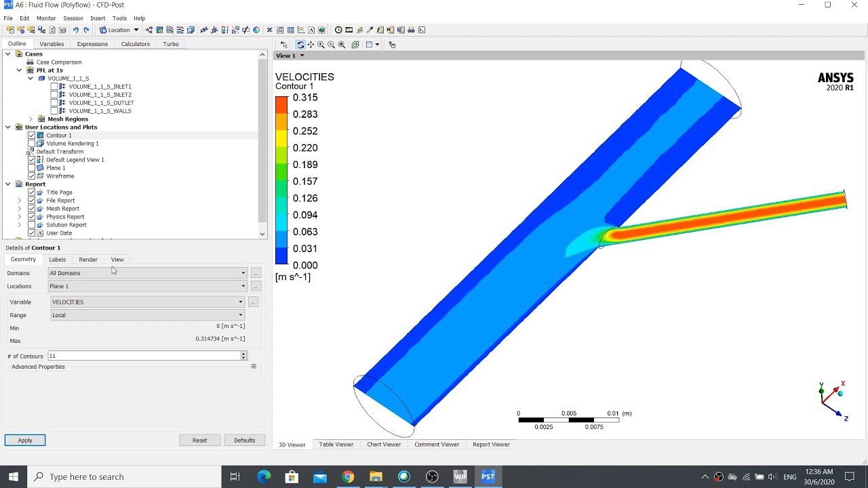
Task: Open the Locations dropdown showing Plane 1
Action: point(147,286)
